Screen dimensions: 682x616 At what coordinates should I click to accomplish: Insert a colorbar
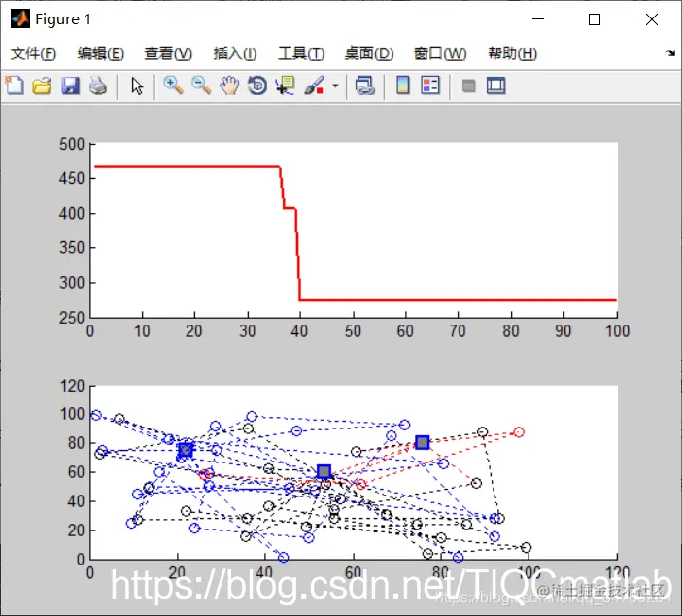pos(403,86)
